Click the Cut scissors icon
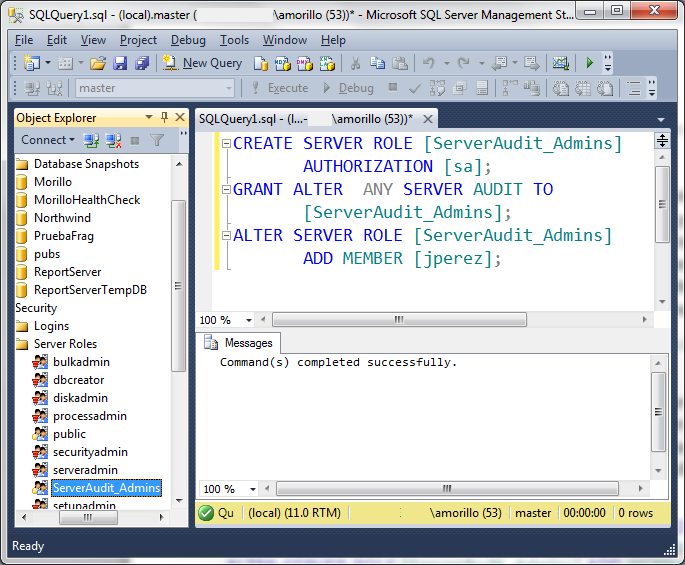 tap(355, 63)
